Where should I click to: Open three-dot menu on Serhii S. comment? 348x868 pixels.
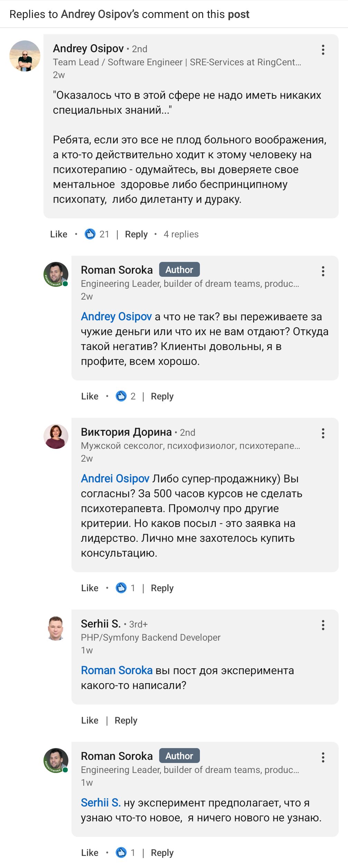[323, 625]
